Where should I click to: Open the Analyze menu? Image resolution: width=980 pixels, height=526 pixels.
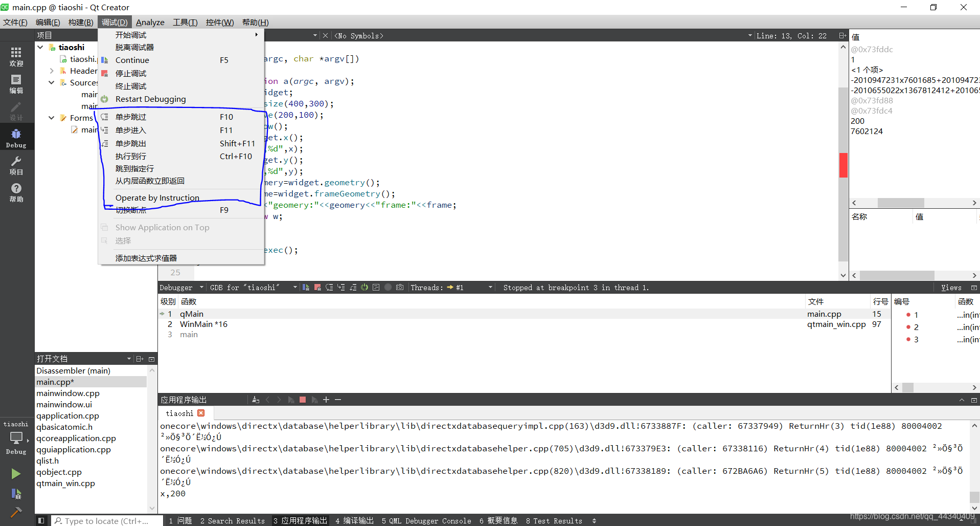tap(150, 22)
